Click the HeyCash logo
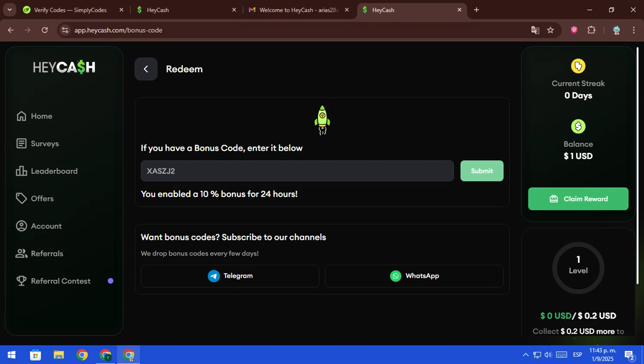This screenshot has width=644, height=364. (64, 67)
